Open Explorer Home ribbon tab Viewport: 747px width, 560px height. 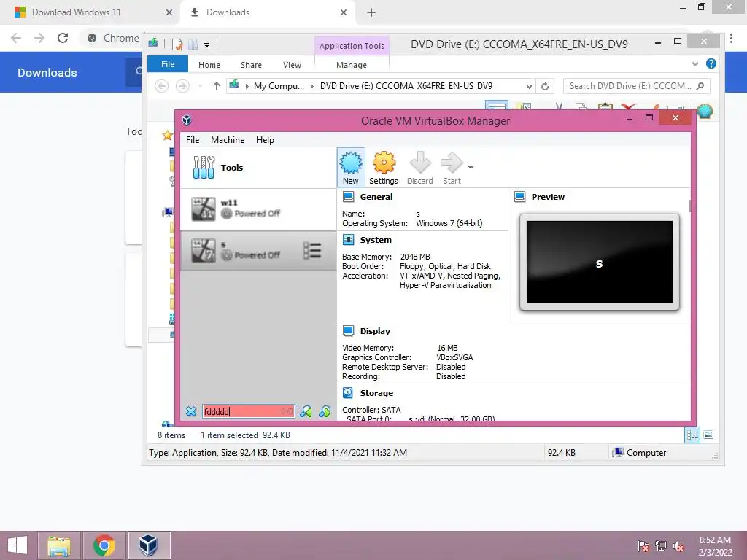click(209, 65)
